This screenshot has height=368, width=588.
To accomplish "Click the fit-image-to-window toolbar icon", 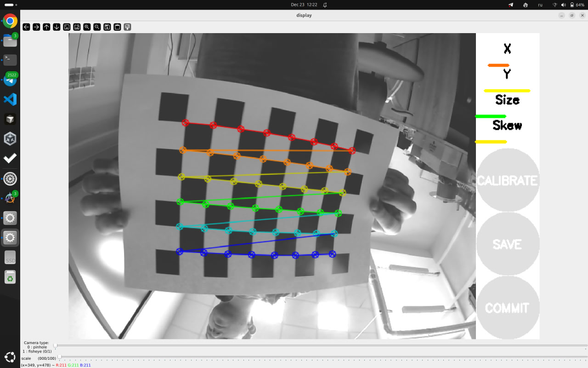I will click(x=77, y=27).
